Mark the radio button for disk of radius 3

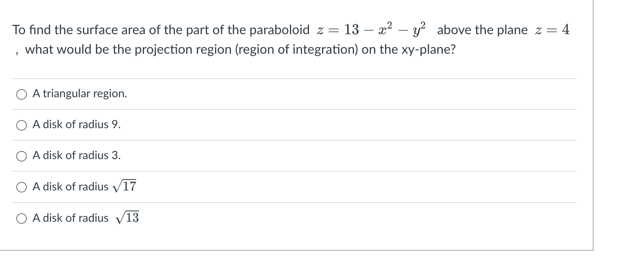(x=22, y=156)
